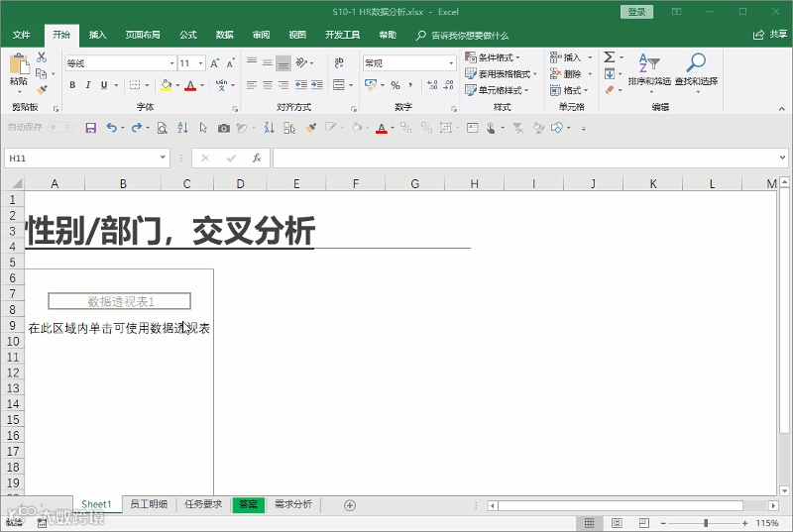Click Print Preview icon in quick toolbar
Viewport: 793px width, 532px height.
click(x=162, y=128)
